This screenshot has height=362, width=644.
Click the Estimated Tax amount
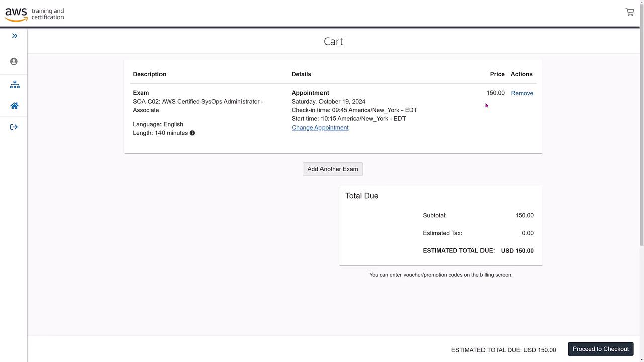tap(527, 233)
